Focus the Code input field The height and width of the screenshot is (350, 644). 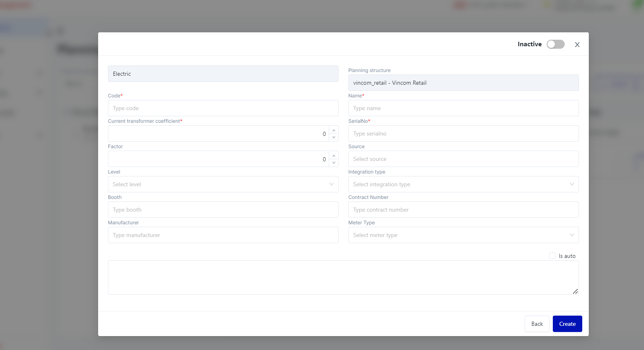(x=223, y=108)
